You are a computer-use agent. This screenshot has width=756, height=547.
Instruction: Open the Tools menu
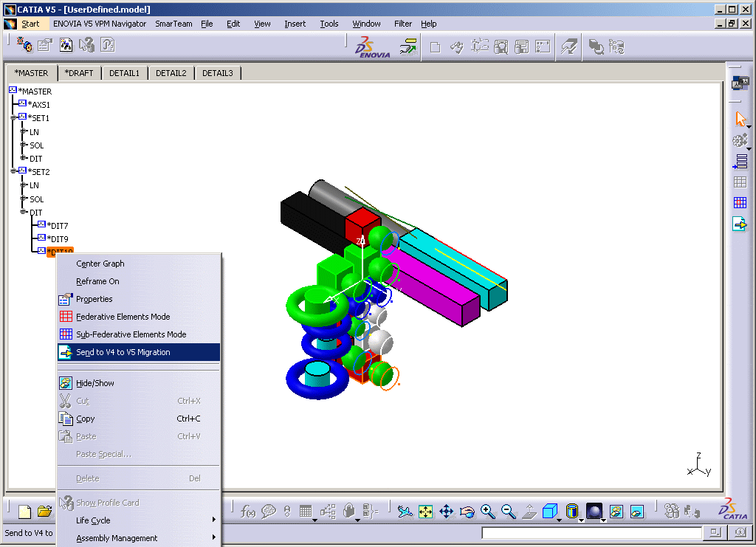tap(329, 24)
